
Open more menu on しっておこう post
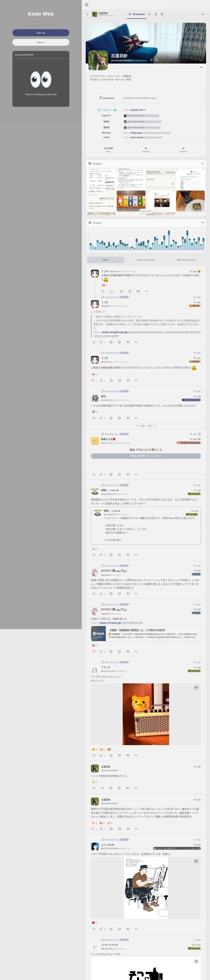pyautogui.click(x=136, y=342)
